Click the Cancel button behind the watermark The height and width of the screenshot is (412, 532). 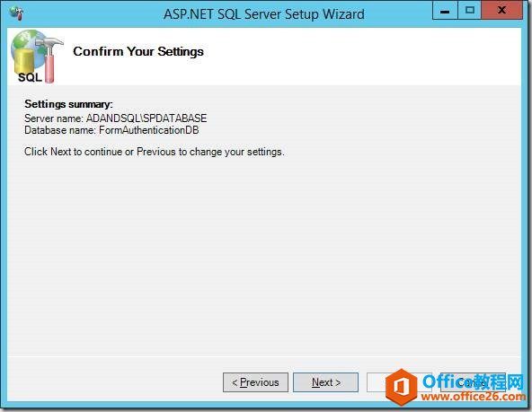click(473, 382)
